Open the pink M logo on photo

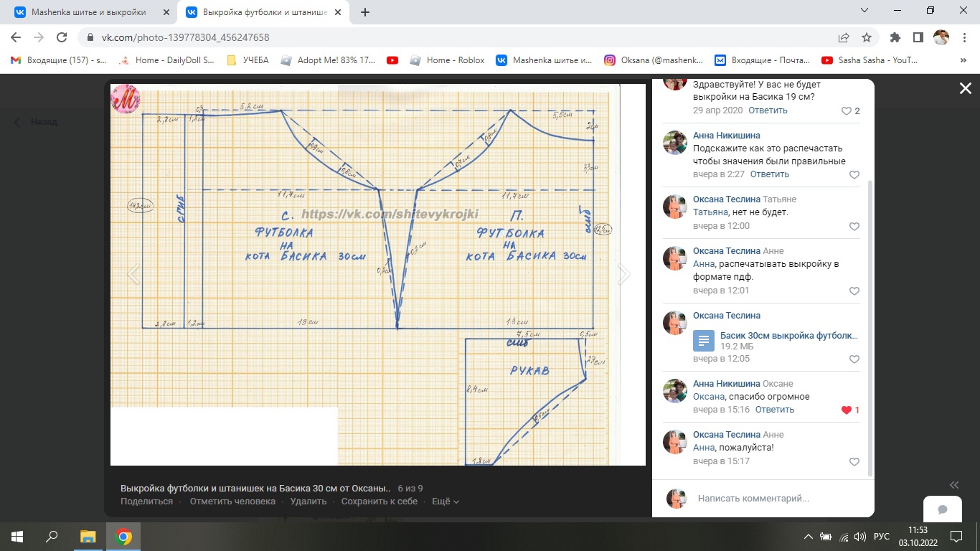coord(126,100)
